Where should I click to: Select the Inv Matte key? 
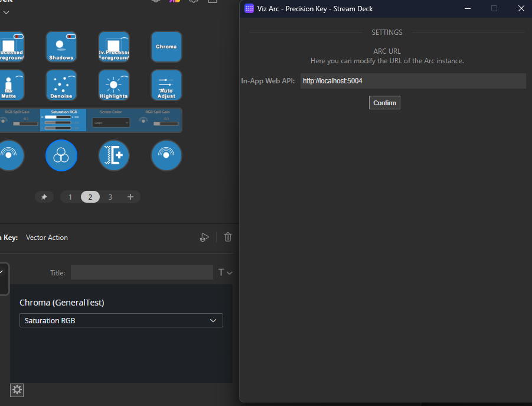12,85
